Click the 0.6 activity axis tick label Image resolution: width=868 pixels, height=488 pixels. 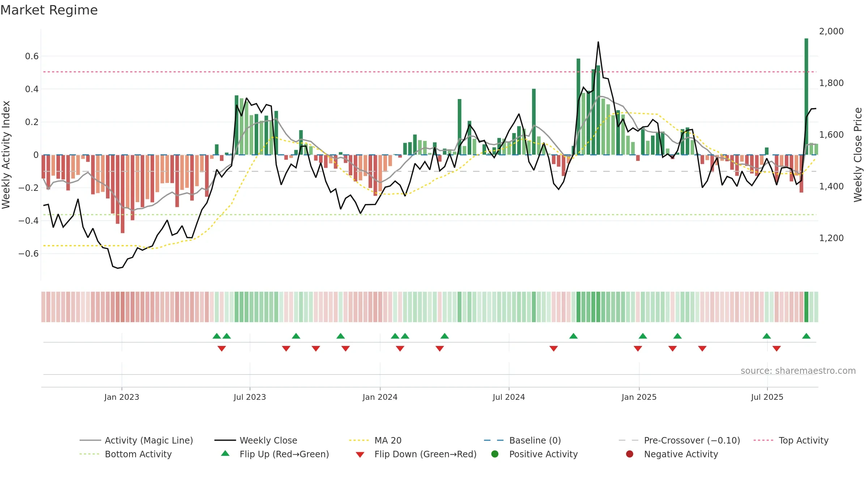(32, 56)
